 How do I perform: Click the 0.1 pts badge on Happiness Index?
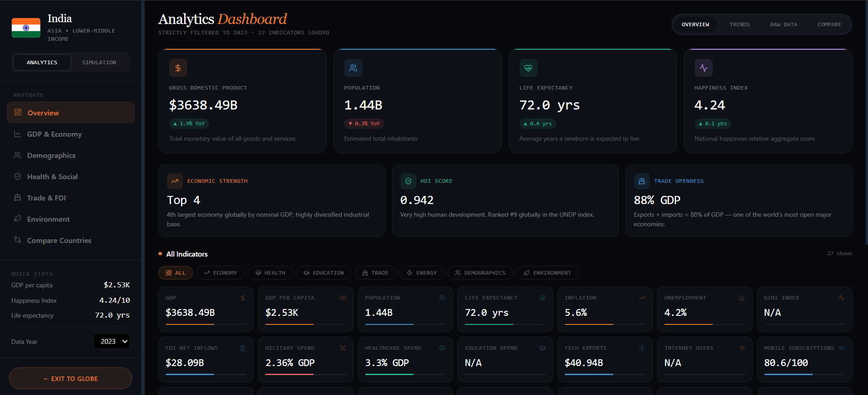coord(713,124)
